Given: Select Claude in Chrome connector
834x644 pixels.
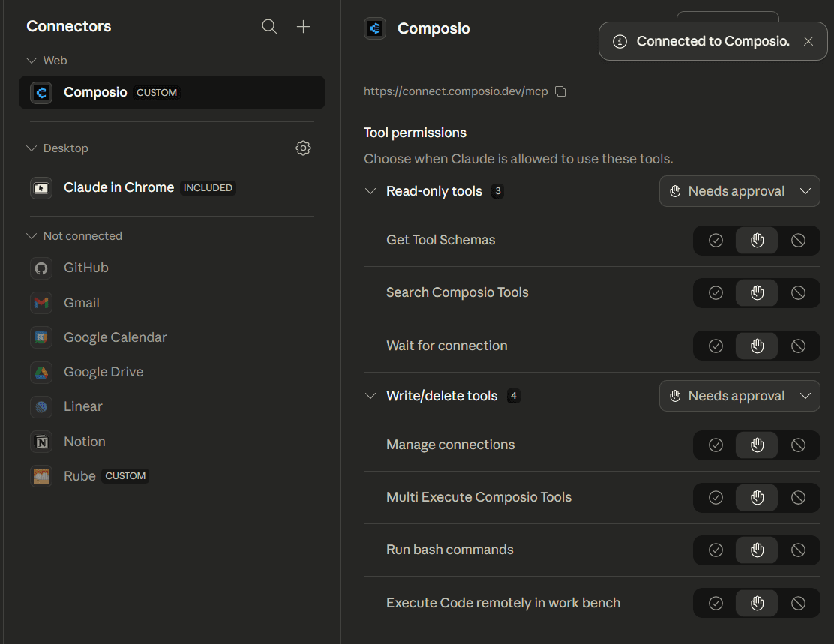Looking at the screenshot, I should pyautogui.click(x=118, y=187).
